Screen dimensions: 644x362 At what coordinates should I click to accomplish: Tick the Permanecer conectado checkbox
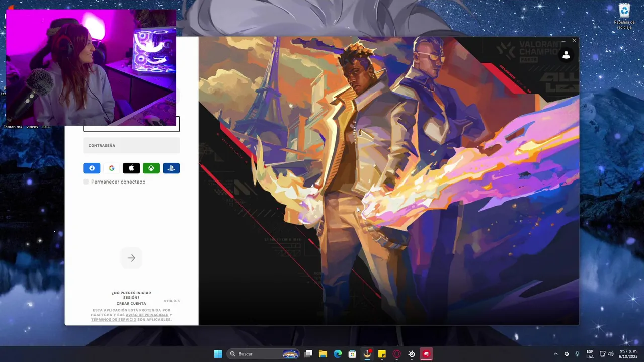(x=86, y=182)
